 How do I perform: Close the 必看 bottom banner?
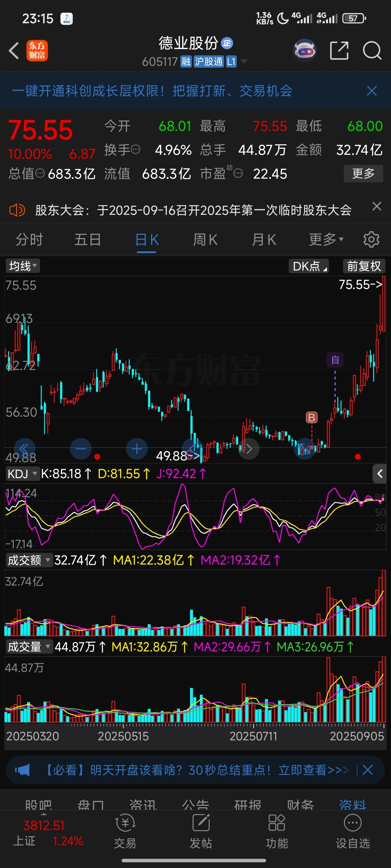pyautogui.click(x=368, y=770)
